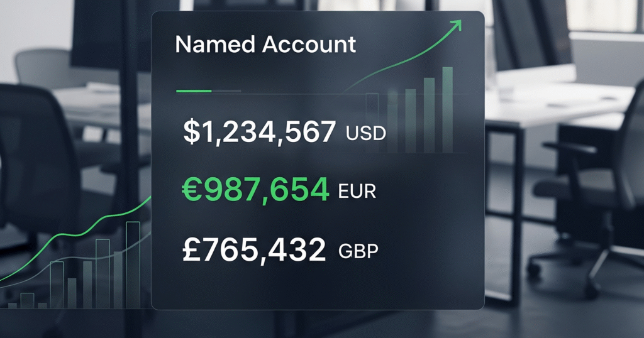Select the €987,654 balance amount
Screen dimensions: 644x338
255,190
